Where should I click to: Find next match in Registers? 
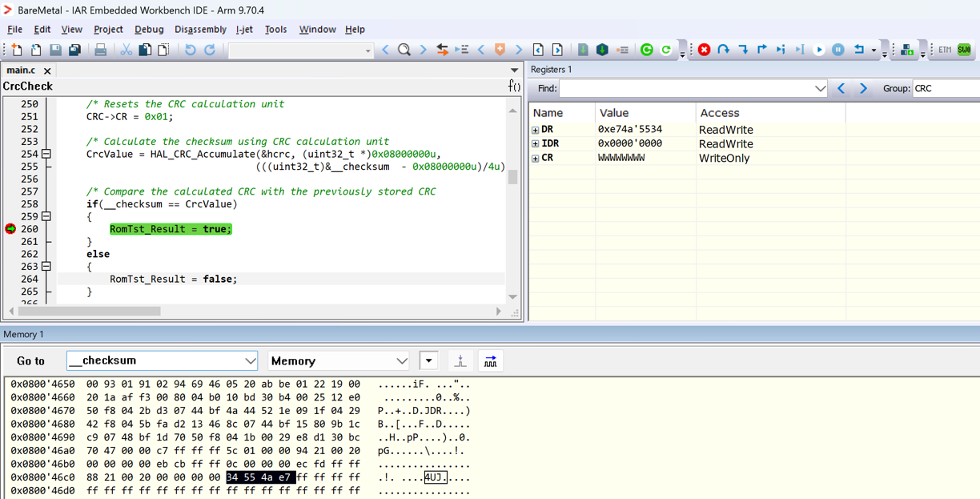coord(863,88)
